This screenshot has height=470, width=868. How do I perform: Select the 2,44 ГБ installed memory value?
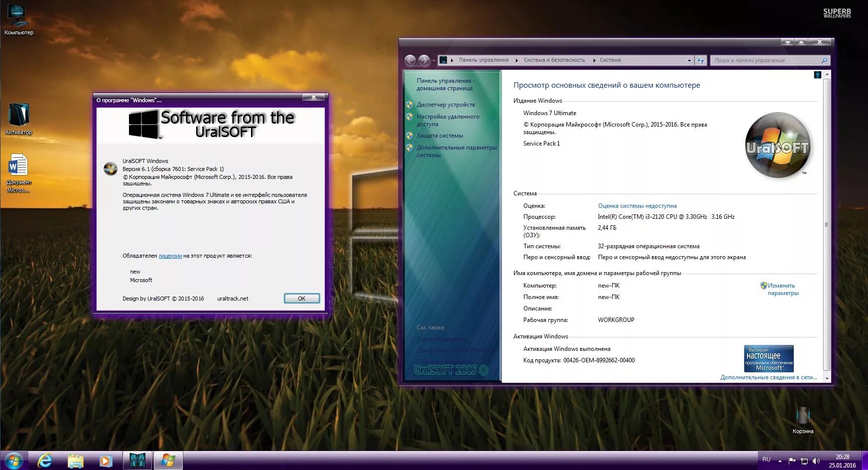607,228
